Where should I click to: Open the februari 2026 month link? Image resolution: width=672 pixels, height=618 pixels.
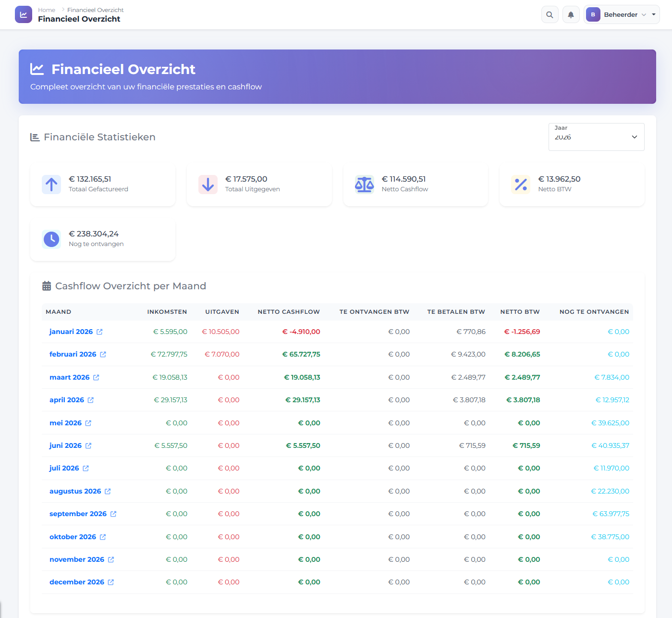coord(73,355)
